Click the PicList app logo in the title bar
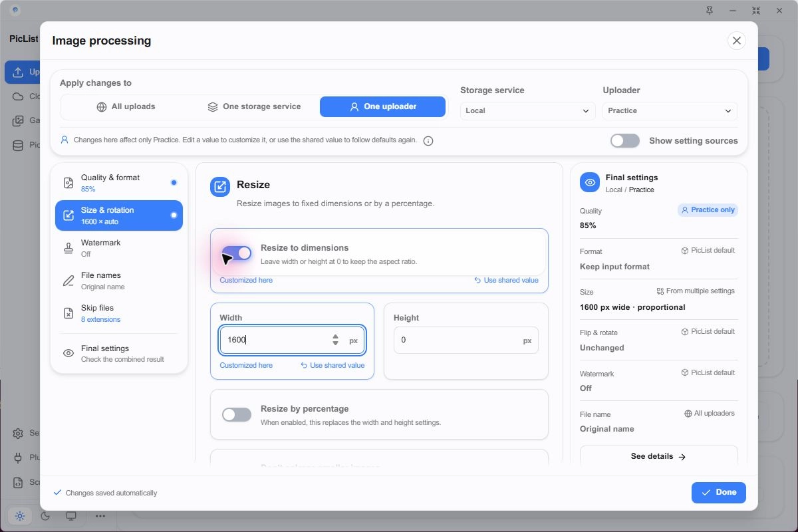This screenshot has width=798, height=532. 15,11
